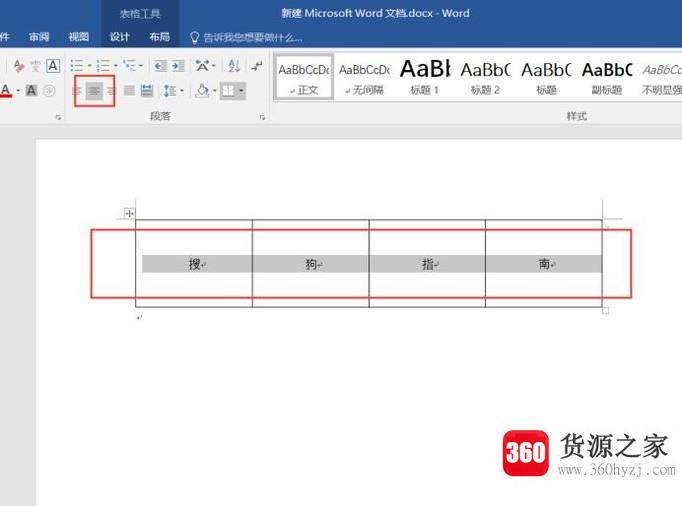Apply the red font color A button

click(6, 90)
